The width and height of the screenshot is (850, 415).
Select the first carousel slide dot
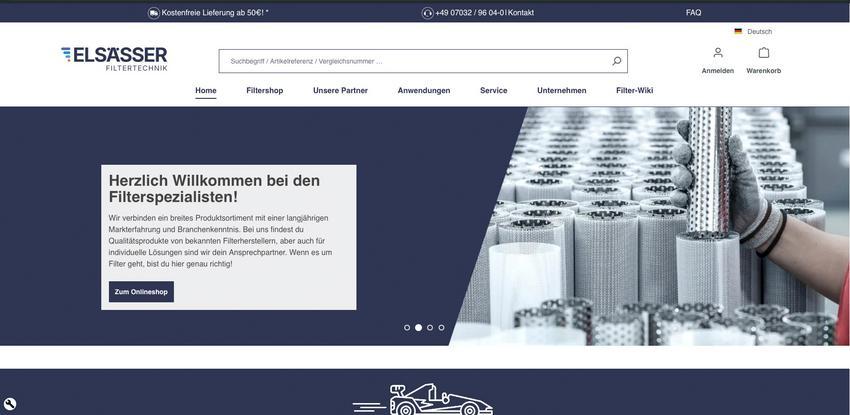[407, 327]
